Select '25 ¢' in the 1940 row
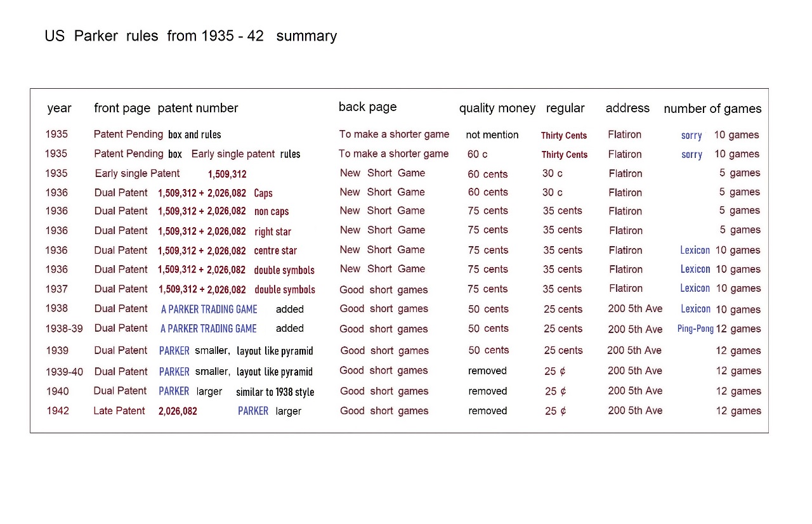The image size is (812, 524). (x=555, y=391)
